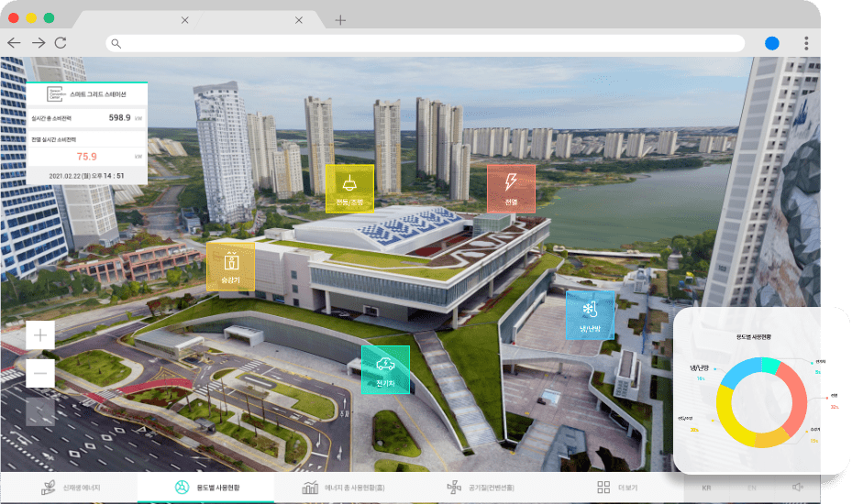This screenshot has width=852, height=504.
Task: Open the browser three-dot menu
Action: tap(806, 43)
